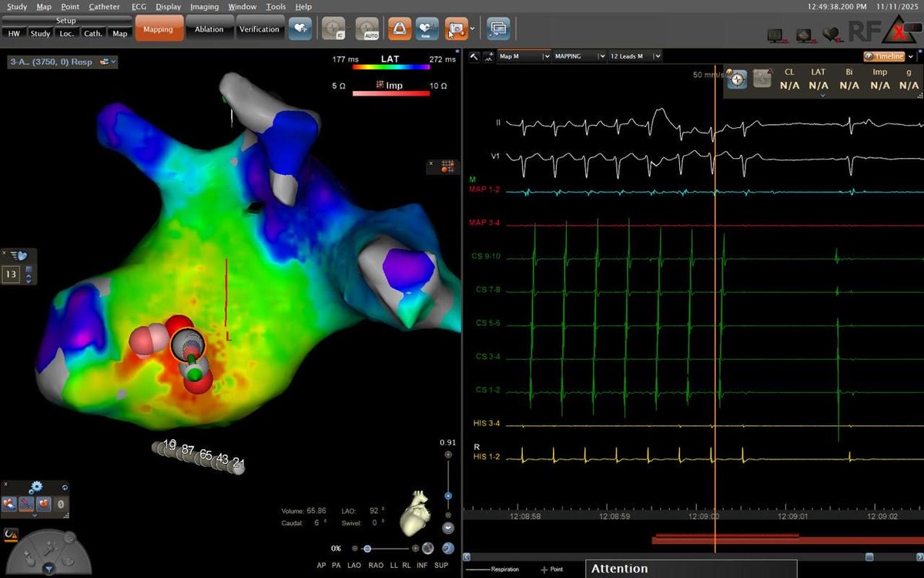Image resolution: width=924 pixels, height=578 pixels.
Task: Open the Catheter menu
Action: pos(104,6)
